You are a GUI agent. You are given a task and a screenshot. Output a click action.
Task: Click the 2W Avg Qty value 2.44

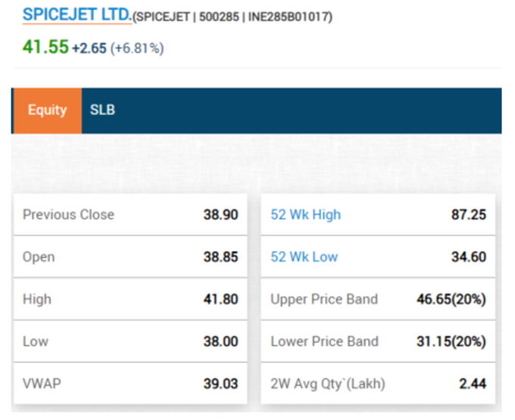(x=473, y=384)
